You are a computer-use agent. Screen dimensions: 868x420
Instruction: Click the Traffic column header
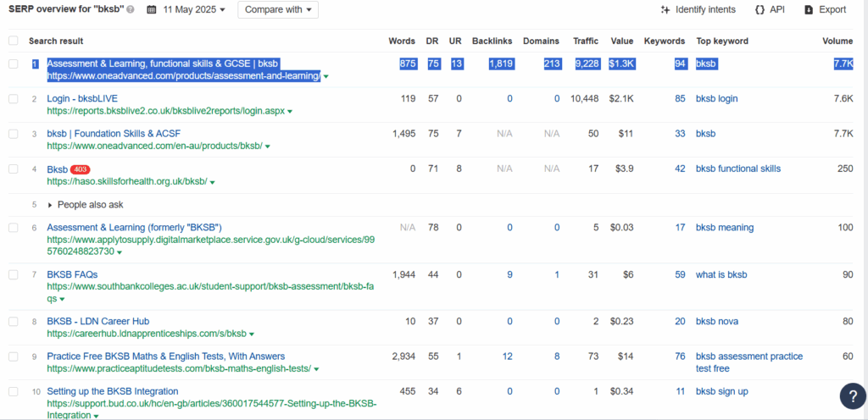586,41
